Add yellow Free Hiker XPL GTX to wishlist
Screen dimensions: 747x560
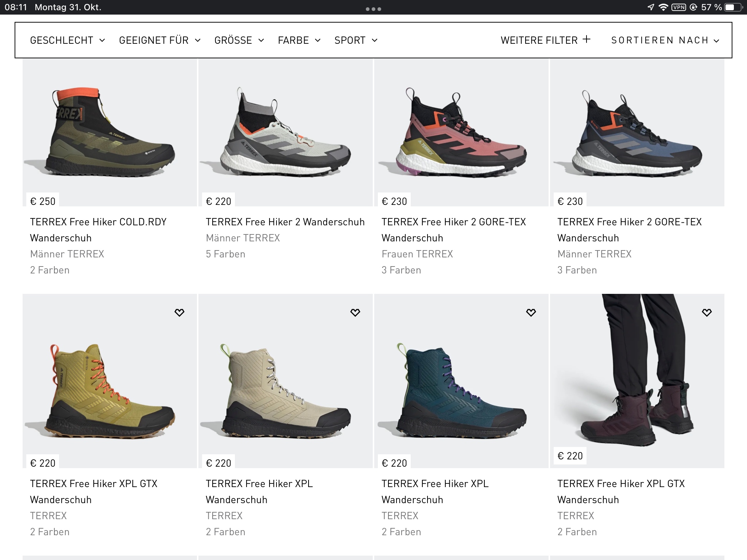click(179, 312)
